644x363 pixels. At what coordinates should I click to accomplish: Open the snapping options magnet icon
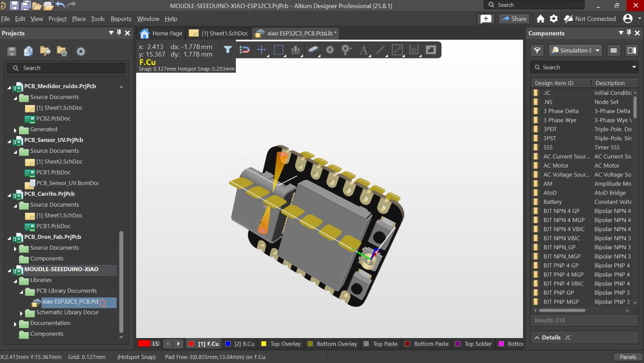point(245,50)
